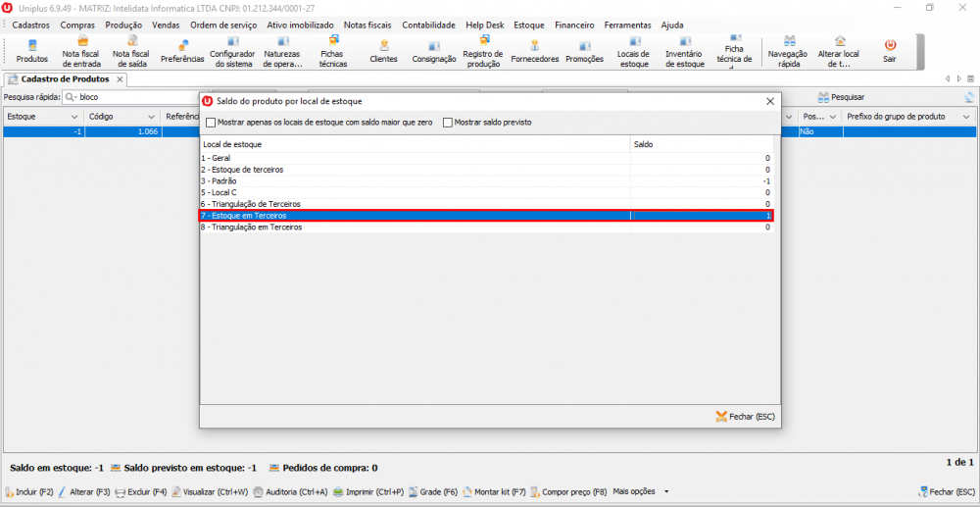Screen dimensions: 980x507
Task: Check the Mostrar saldo previsto option
Action: click(x=448, y=123)
